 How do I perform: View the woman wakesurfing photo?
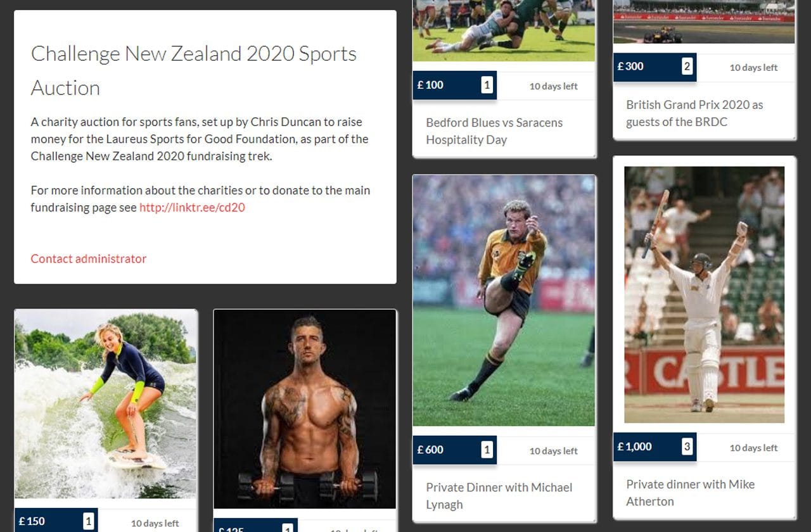tap(106, 404)
